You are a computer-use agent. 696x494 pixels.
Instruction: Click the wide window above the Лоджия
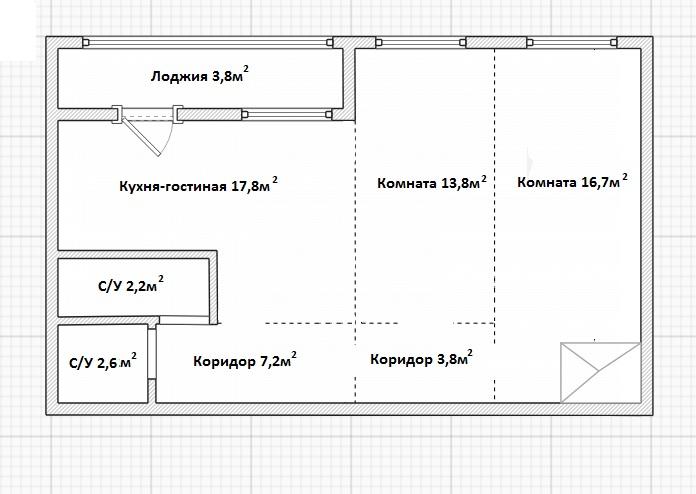pyautogui.click(x=208, y=43)
